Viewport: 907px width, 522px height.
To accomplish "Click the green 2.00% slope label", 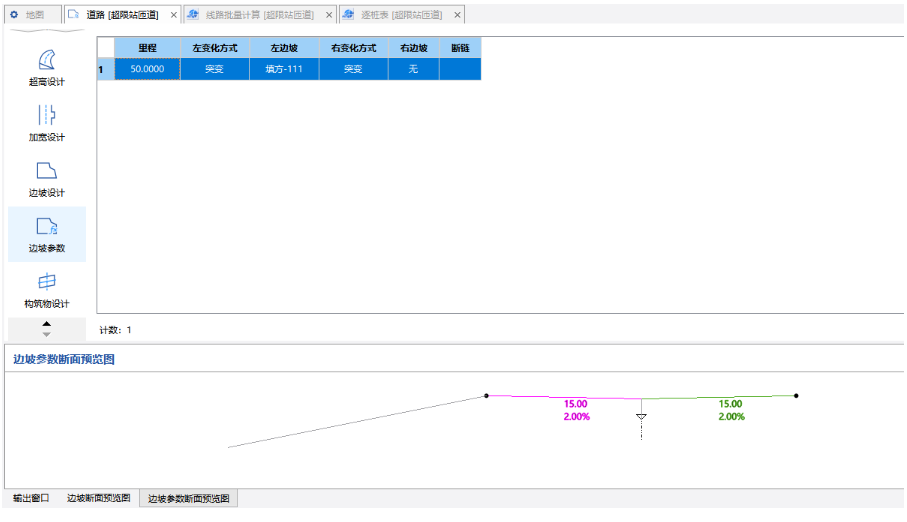I will tap(732, 417).
